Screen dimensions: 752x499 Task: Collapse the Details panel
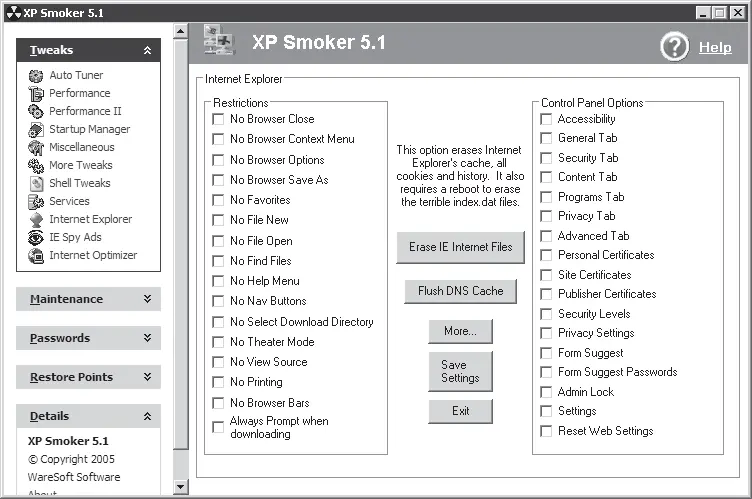[147, 416]
